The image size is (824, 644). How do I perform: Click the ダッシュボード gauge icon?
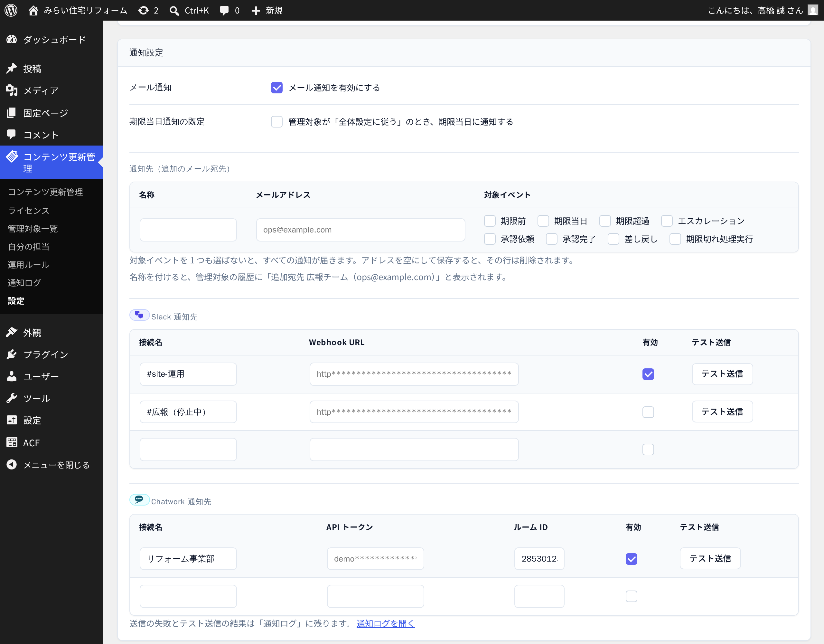click(12, 39)
